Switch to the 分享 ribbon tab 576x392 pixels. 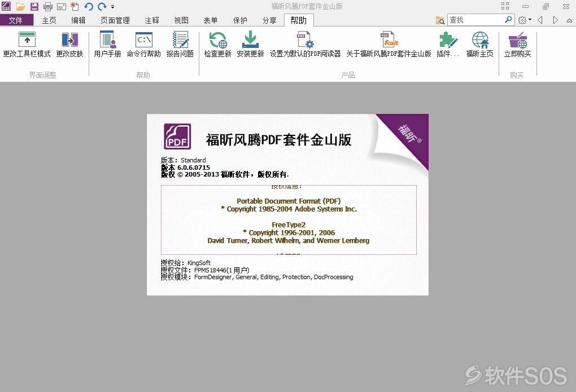pyautogui.click(x=269, y=20)
